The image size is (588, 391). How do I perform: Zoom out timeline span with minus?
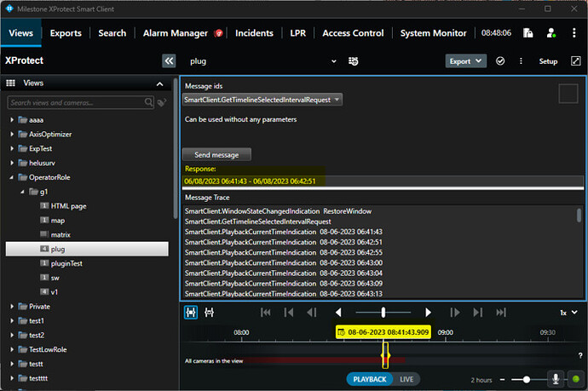(502, 380)
